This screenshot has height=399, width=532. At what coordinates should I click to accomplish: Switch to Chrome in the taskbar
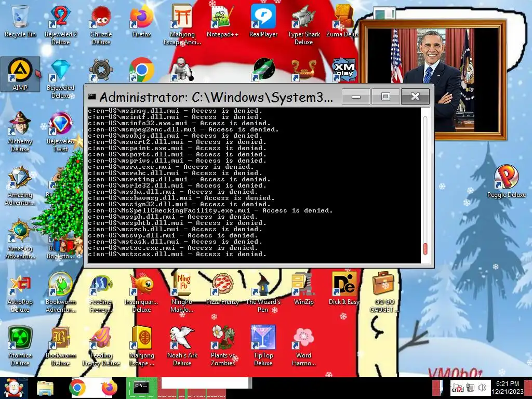tap(77, 388)
